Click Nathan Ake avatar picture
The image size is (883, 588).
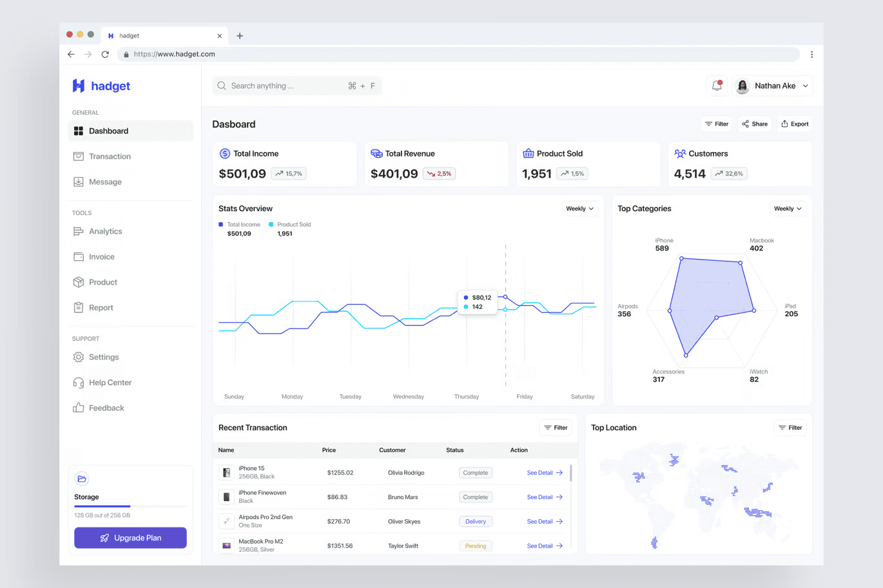742,86
